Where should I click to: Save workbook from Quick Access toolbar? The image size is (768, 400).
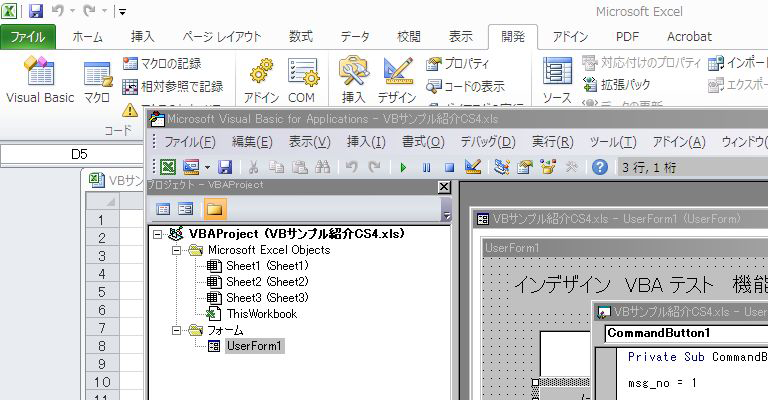[x=36, y=11]
